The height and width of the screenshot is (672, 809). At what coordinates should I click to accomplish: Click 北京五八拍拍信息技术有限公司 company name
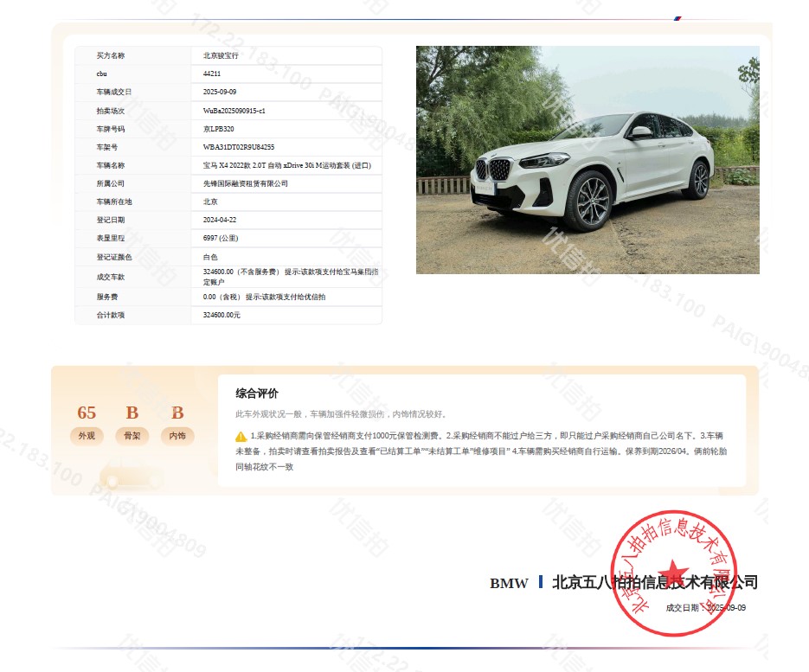click(654, 582)
